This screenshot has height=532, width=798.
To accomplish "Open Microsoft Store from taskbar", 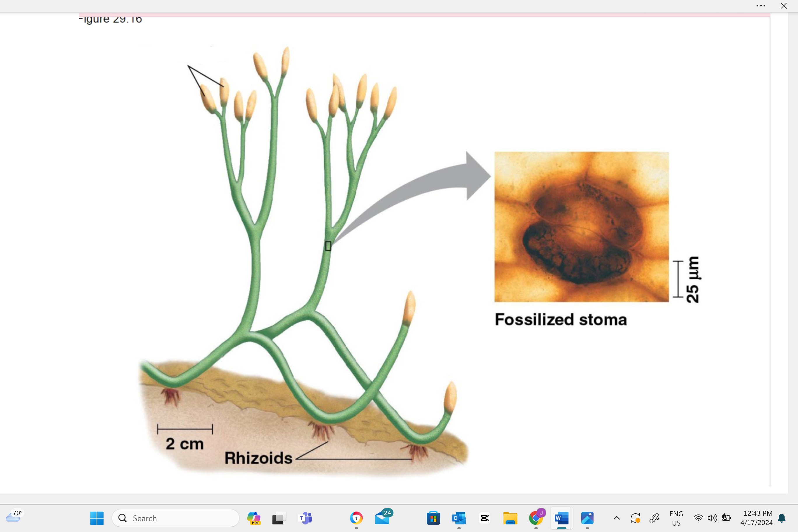I will [433, 518].
